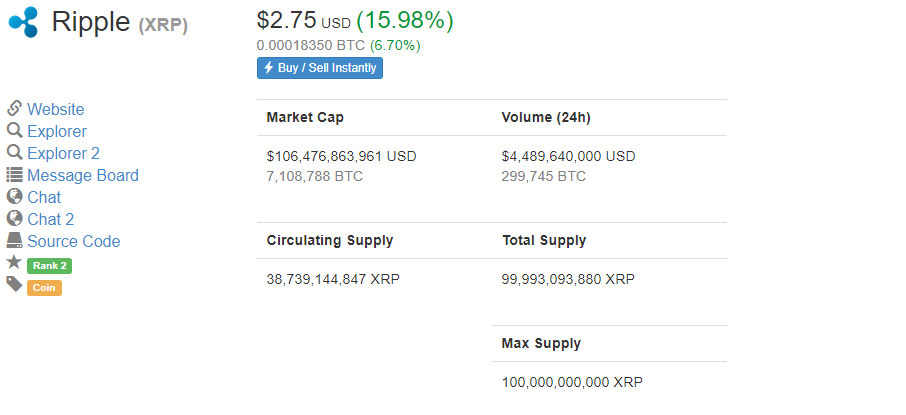This screenshot has width=906, height=415.
Task: Click the magnifier icon beside Explorer 2
Action: point(14,152)
